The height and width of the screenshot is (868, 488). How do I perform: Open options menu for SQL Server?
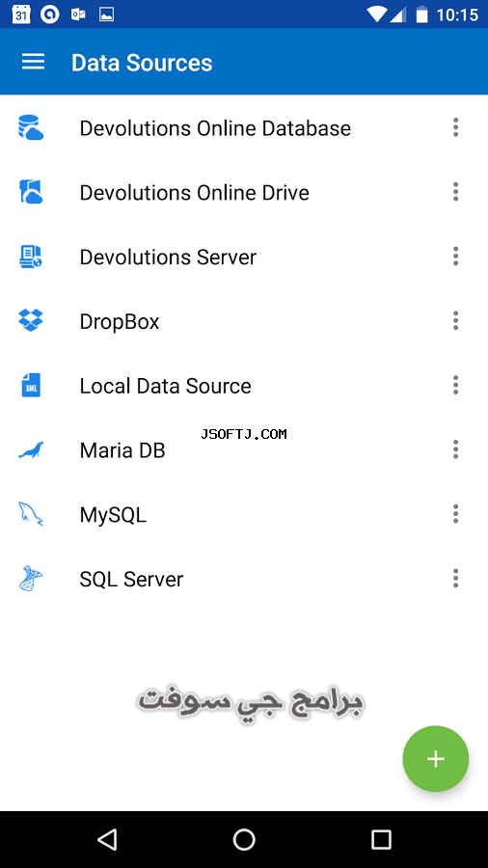point(455,579)
